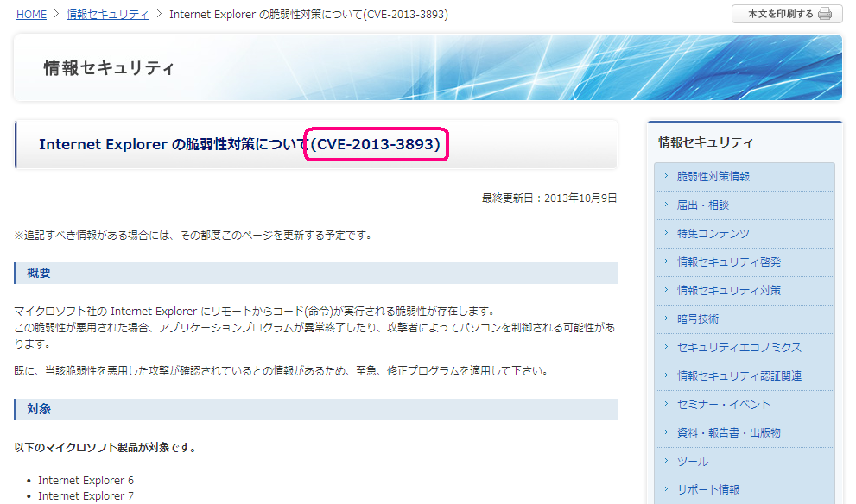Open 脆弱性対策情報 in sidebar
The width and height of the screenshot is (856, 504).
tap(745, 177)
